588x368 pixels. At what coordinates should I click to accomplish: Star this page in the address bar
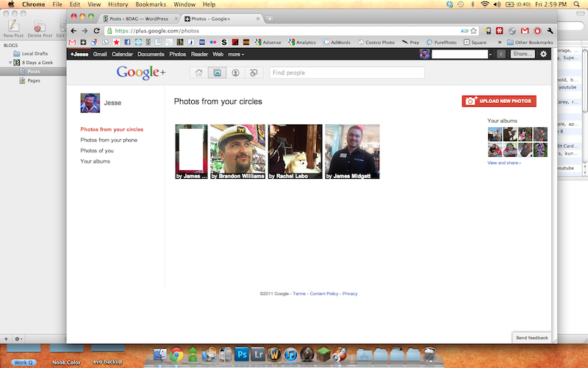473,31
